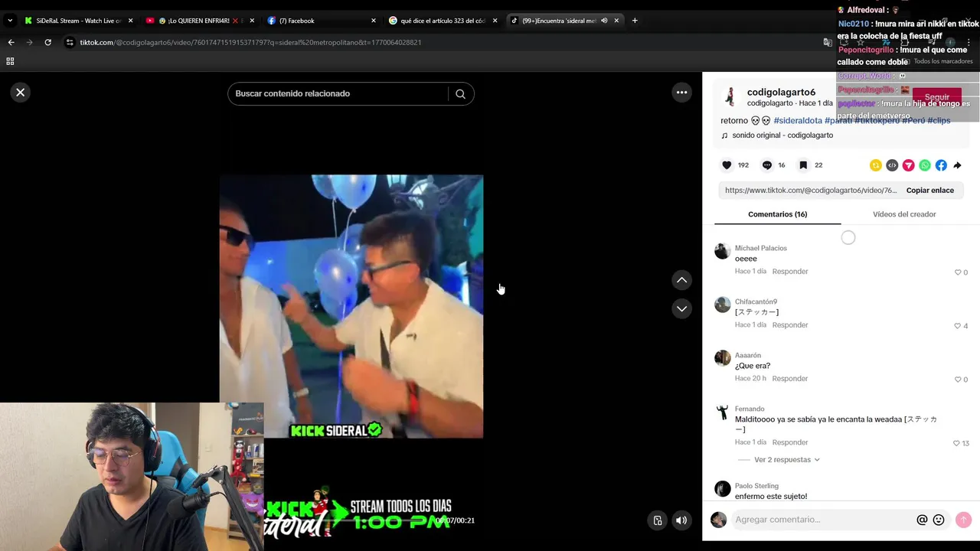Open Chifacantón9's profile avatar
The width and height of the screenshot is (980, 551).
tap(722, 305)
